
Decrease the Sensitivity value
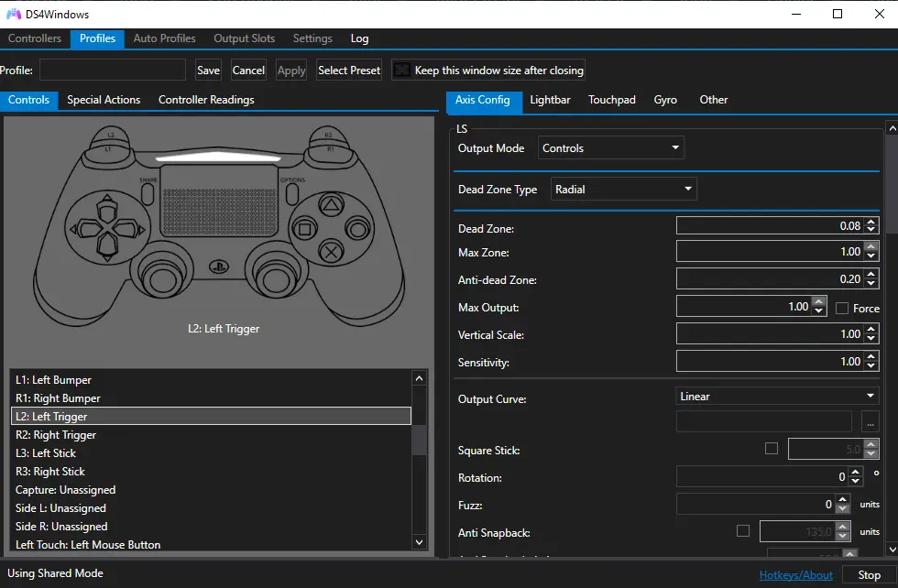tap(871, 365)
